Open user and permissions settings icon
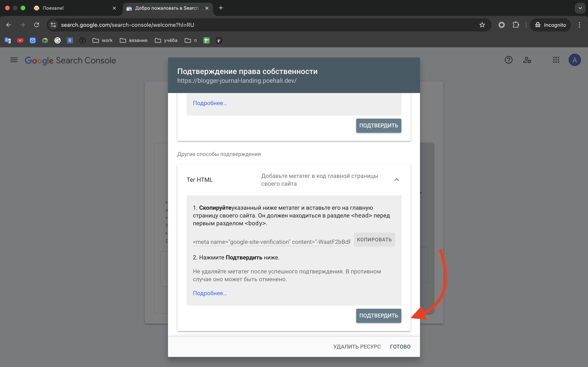 click(527, 60)
